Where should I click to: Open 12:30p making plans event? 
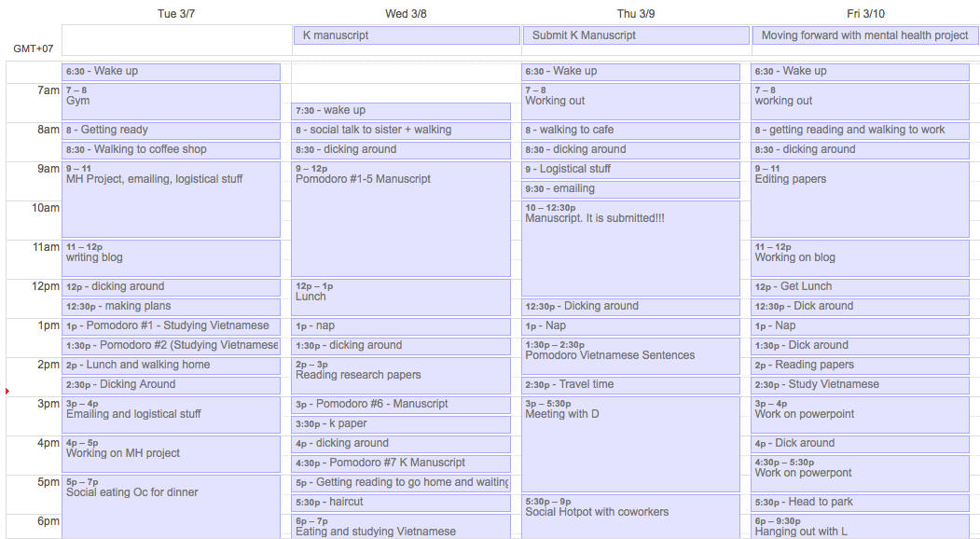click(172, 307)
